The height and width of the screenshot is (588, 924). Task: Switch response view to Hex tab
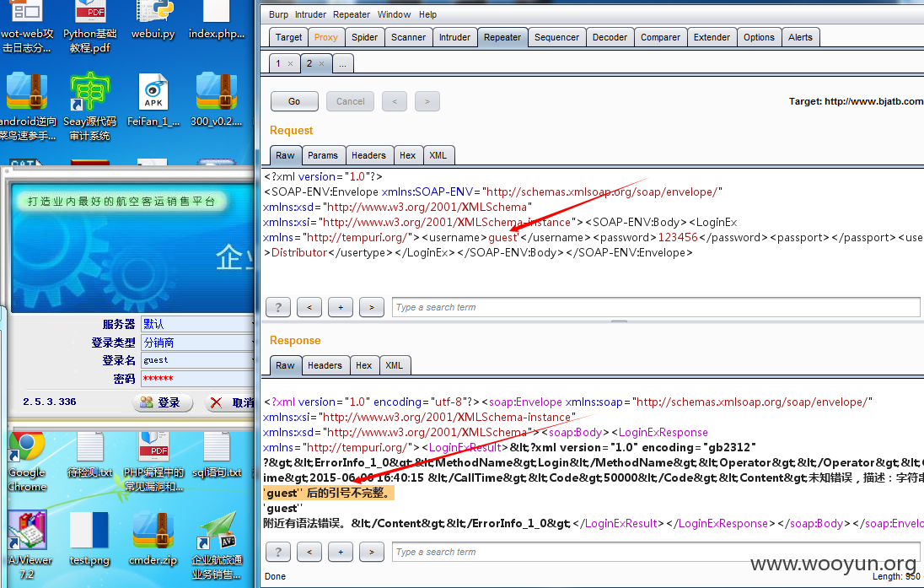tap(364, 365)
